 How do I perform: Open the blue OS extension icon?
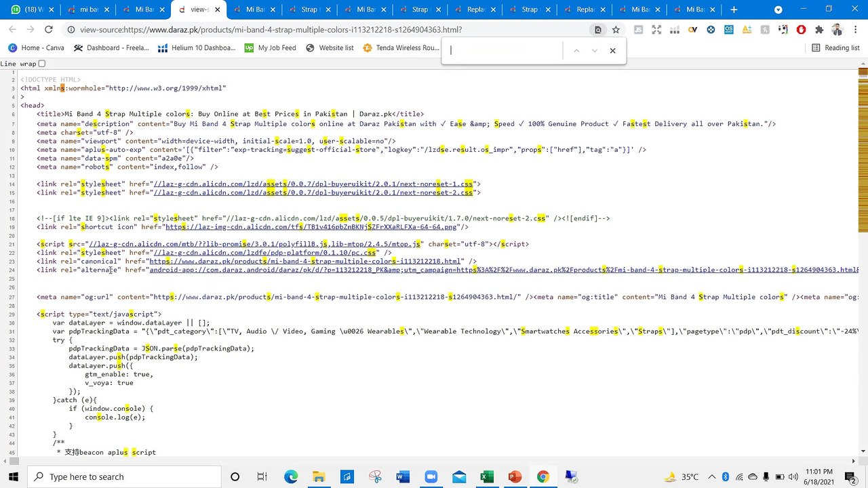point(728,30)
